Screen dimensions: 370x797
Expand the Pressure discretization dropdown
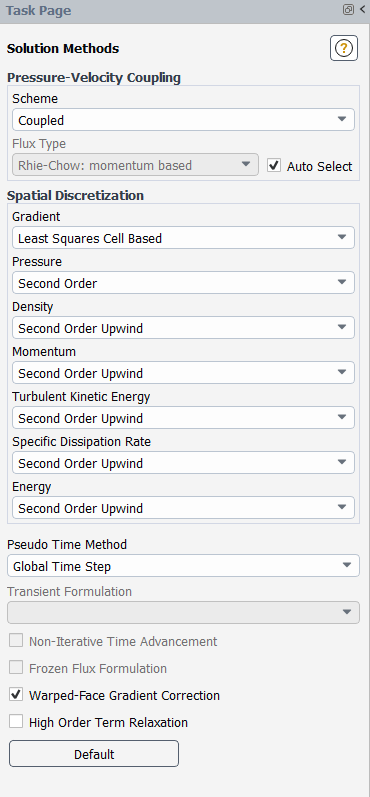pos(183,283)
